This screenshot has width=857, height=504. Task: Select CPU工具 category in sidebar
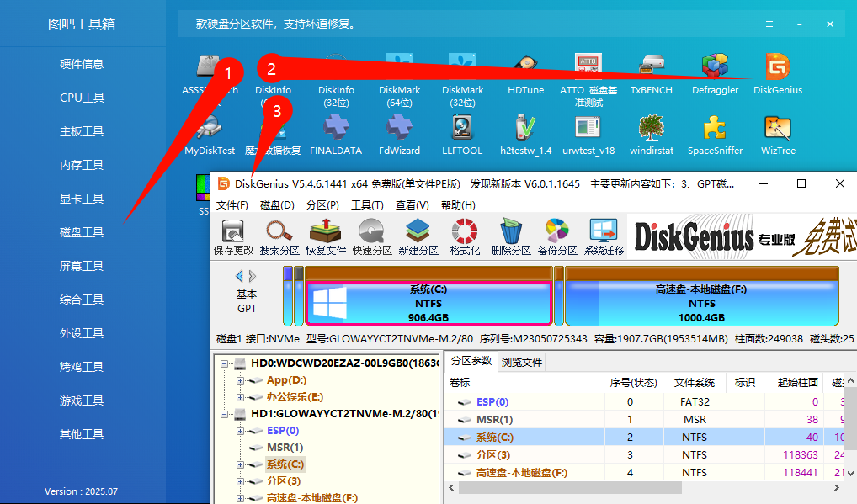coord(82,98)
